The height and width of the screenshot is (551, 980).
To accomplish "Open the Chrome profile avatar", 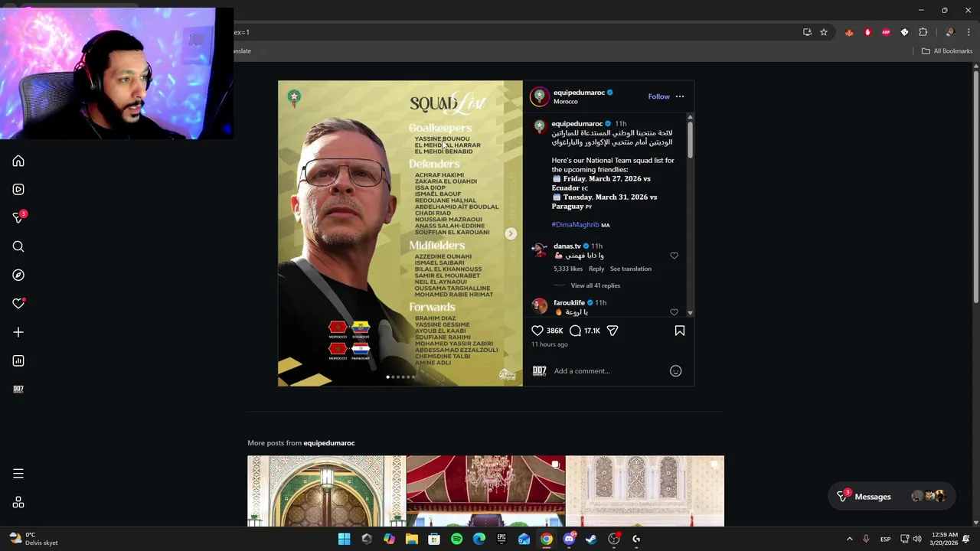I will pos(950,32).
